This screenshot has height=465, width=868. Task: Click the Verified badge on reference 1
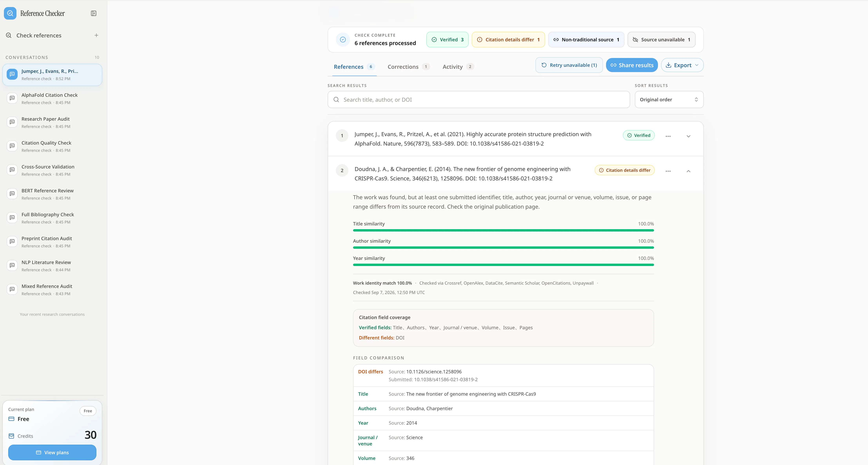pyautogui.click(x=639, y=136)
